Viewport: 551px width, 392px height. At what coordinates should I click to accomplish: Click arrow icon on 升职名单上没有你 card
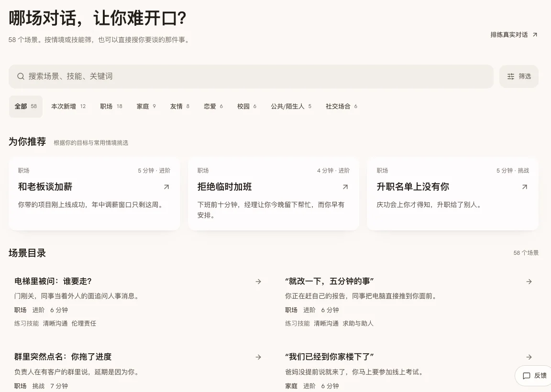tap(525, 187)
